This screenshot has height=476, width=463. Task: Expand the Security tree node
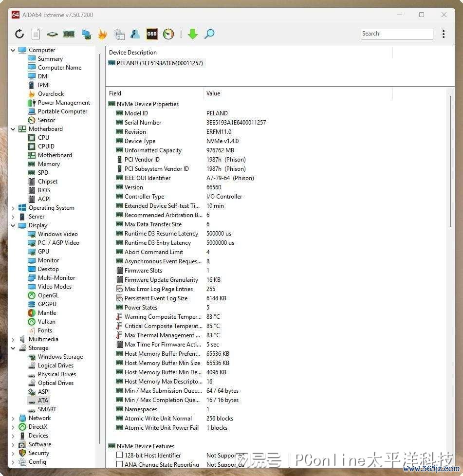coord(13,454)
